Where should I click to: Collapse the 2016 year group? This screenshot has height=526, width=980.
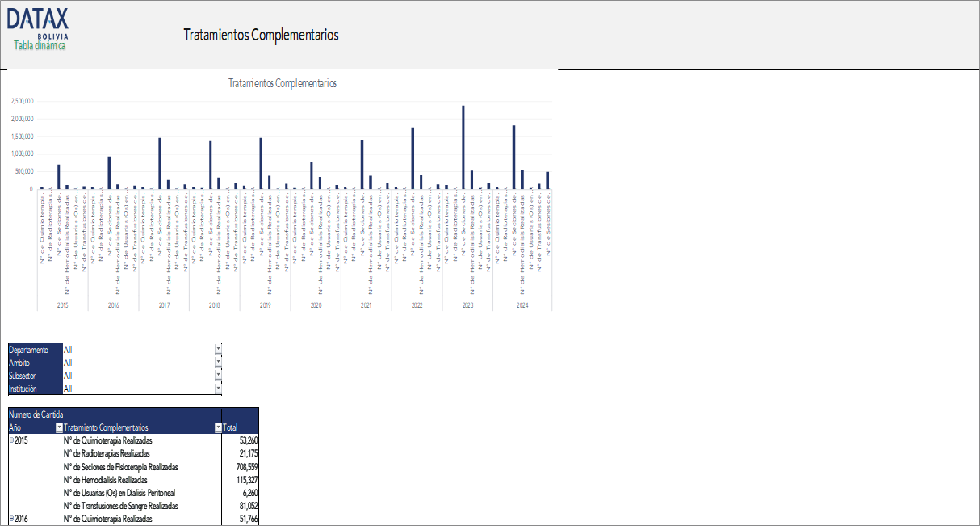coord(11,519)
